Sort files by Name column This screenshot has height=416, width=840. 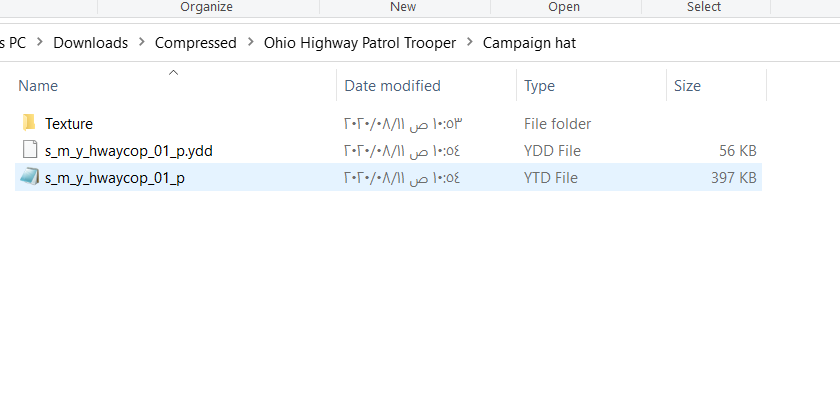pyautogui.click(x=38, y=86)
